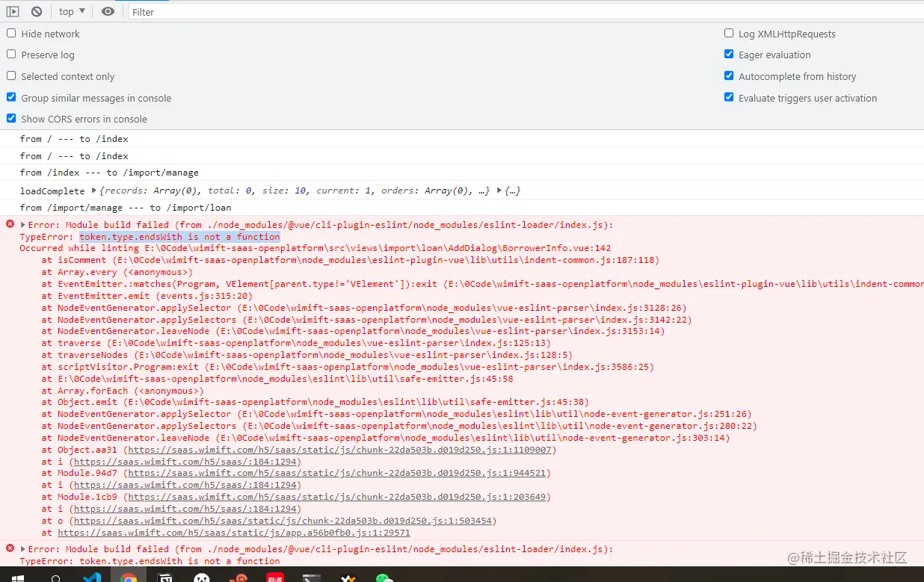Turn off Autocomplete from history

[x=729, y=76]
